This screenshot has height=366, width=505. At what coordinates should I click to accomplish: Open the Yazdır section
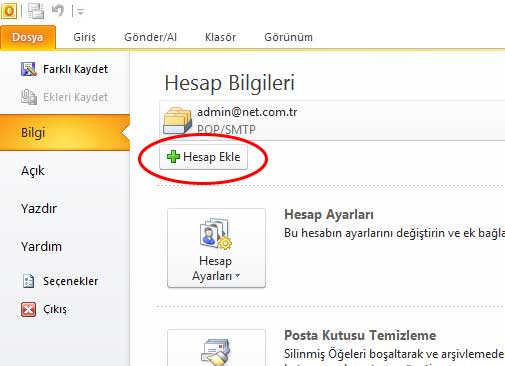[39, 209]
